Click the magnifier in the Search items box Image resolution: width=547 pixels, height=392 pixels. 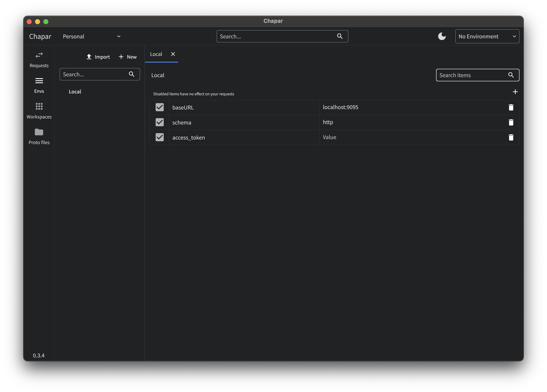pos(511,75)
